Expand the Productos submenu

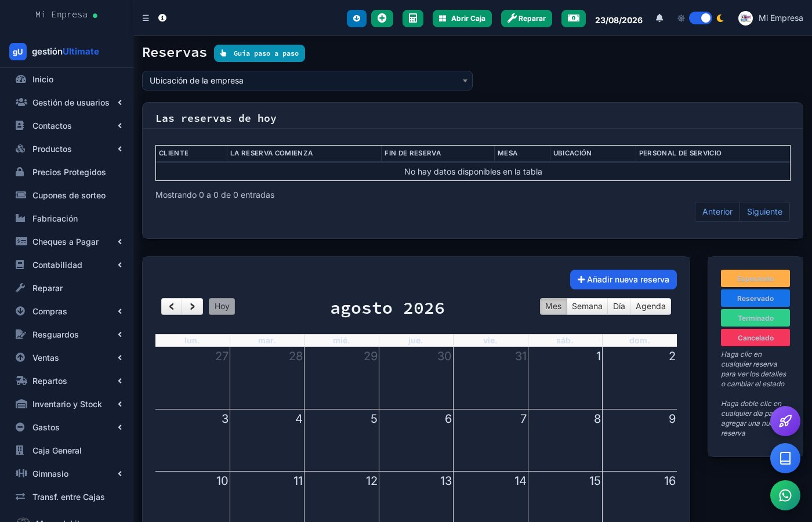67,149
